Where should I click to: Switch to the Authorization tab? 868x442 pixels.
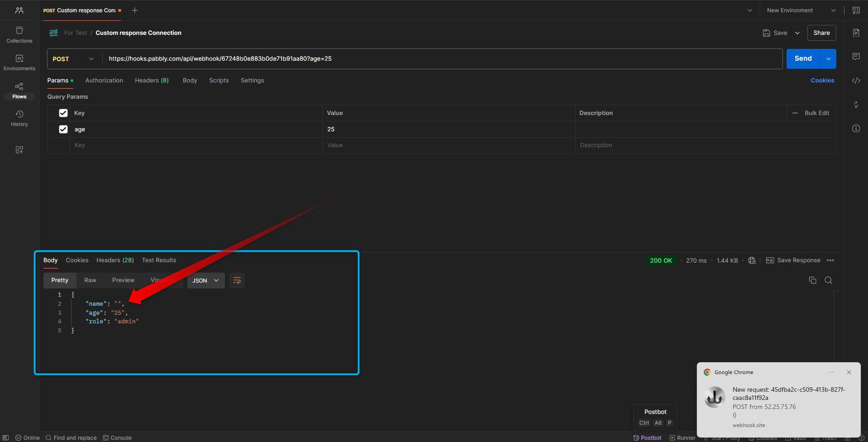pyautogui.click(x=104, y=81)
